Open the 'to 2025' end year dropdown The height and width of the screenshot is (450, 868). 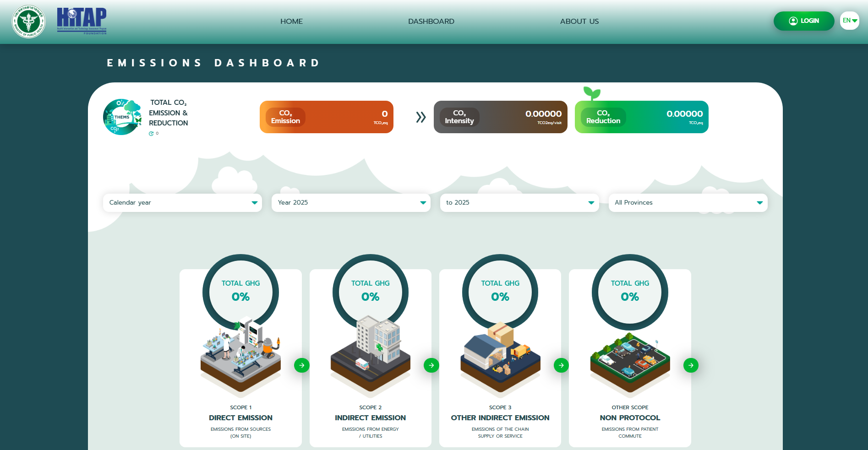point(519,203)
